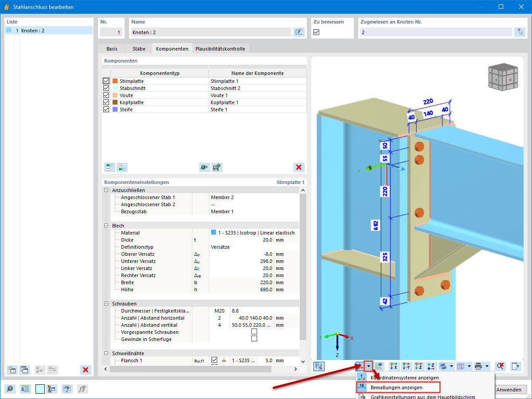Click the load component from library icon

(x=204, y=167)
